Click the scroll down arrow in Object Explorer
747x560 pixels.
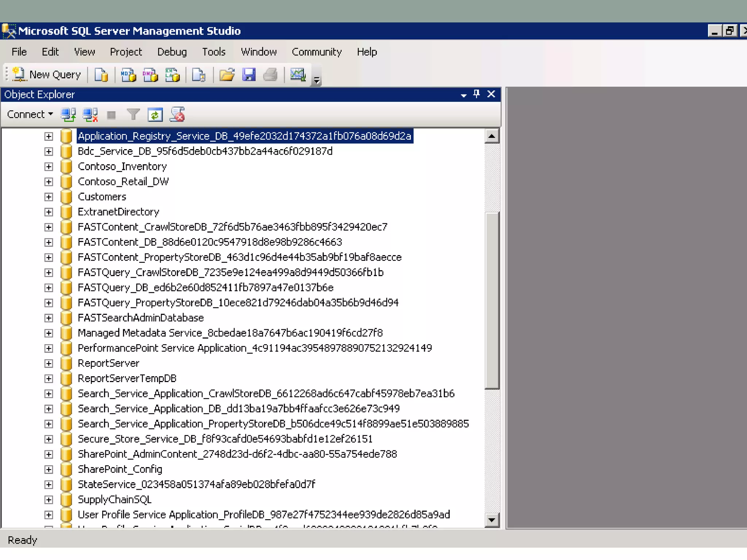tap(492, 520)
